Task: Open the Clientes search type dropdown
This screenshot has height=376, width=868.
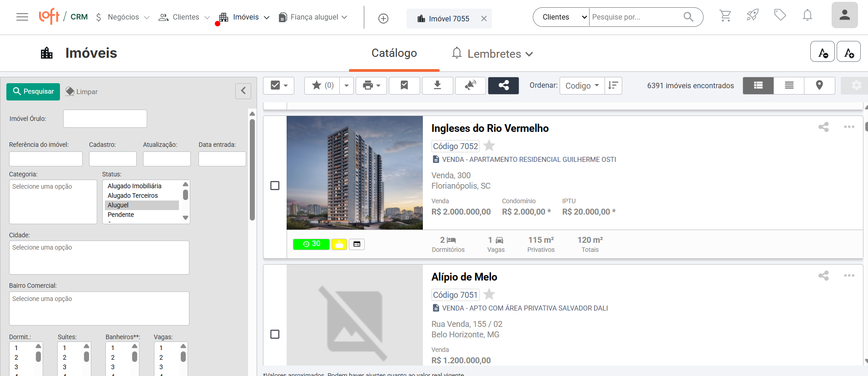Action: 561,17
